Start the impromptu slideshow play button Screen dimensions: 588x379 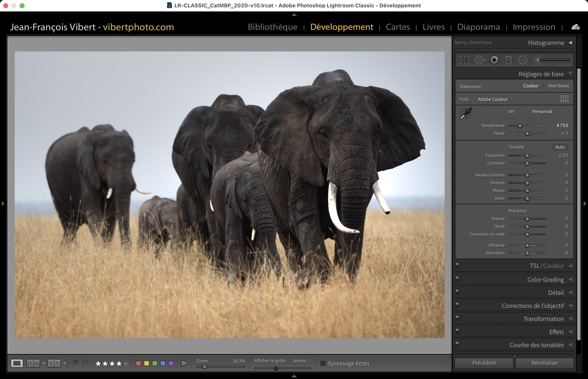[x=184, y=363]
